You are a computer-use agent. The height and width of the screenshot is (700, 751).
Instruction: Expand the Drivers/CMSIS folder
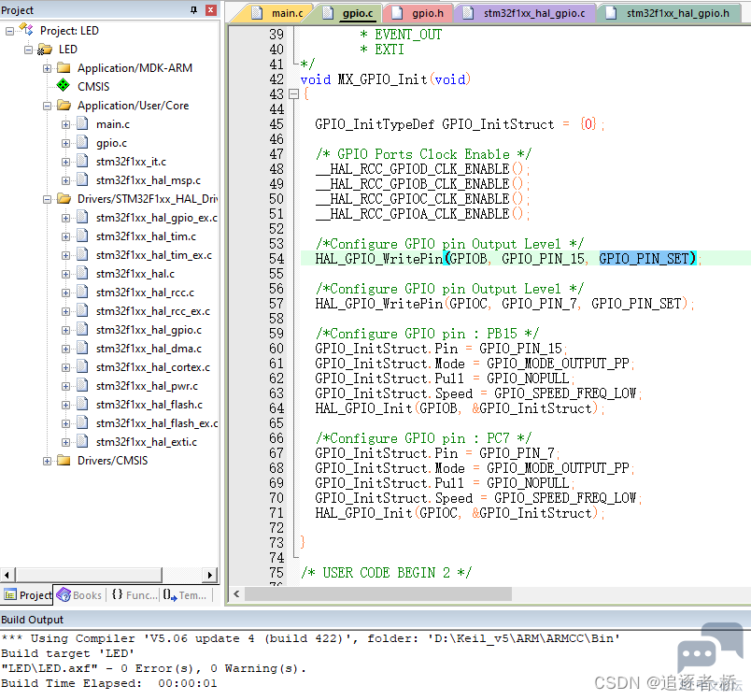[x=47, y=461]
